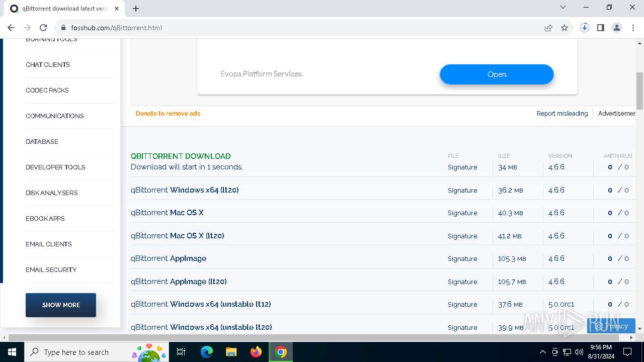
Task: Open the Ebook Apps category
Action: (45, 219)
